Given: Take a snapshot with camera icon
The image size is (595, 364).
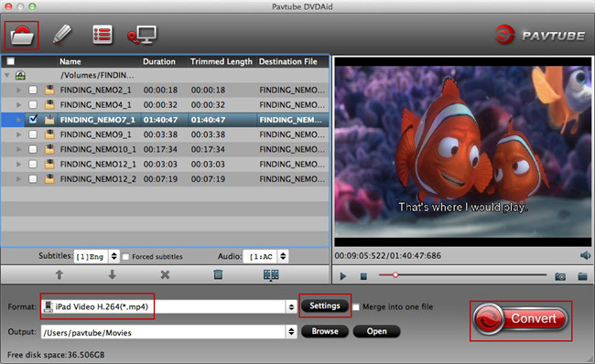Looking at the screenshot, I should pos(560,276).
